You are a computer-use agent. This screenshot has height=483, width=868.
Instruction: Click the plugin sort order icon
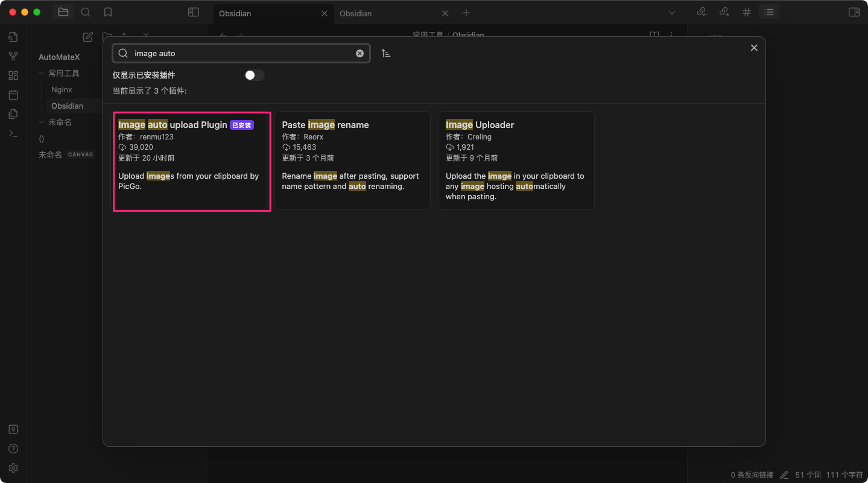(x=386, y=53)
